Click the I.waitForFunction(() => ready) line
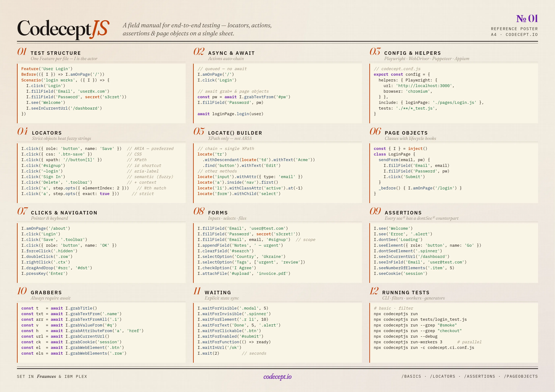The image size is (555, 392). pyautogui.click(x=234, y=342)
